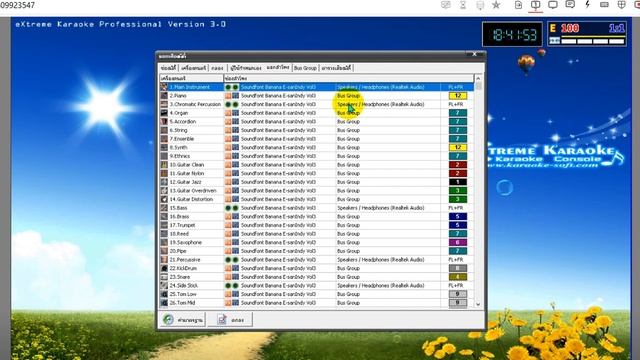Click the Guitar Distortion row instrument icon

(164, 199)
